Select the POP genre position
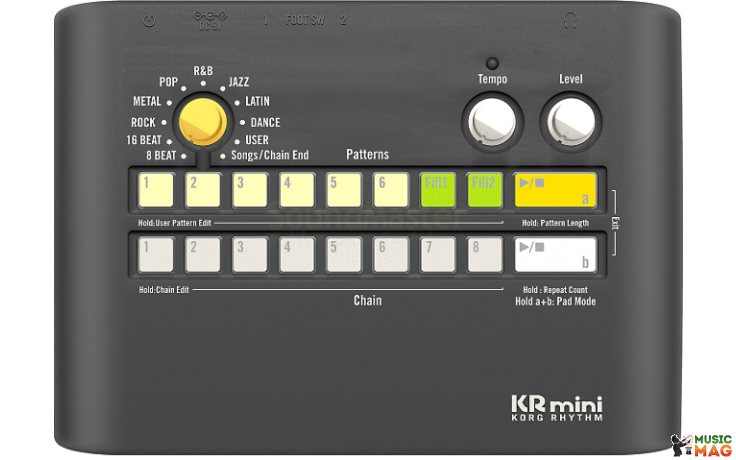 coord(168,82)
